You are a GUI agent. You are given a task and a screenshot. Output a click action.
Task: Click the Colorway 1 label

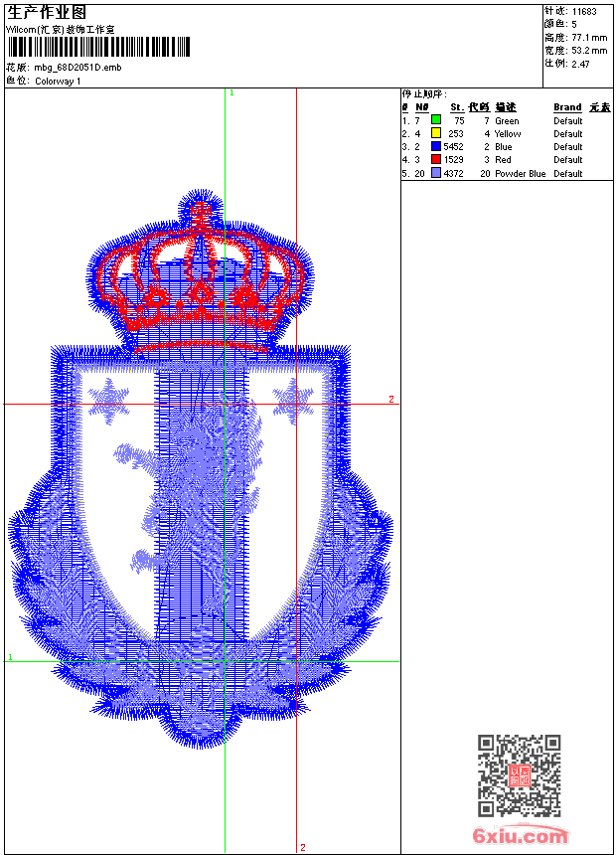58,81
